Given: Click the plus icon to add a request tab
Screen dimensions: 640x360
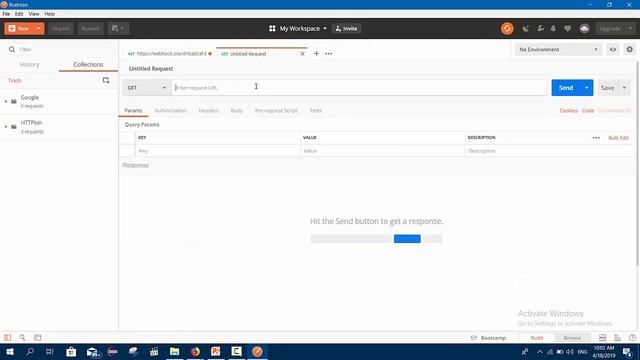Looking at the screenshot, I should pos(316,53).
